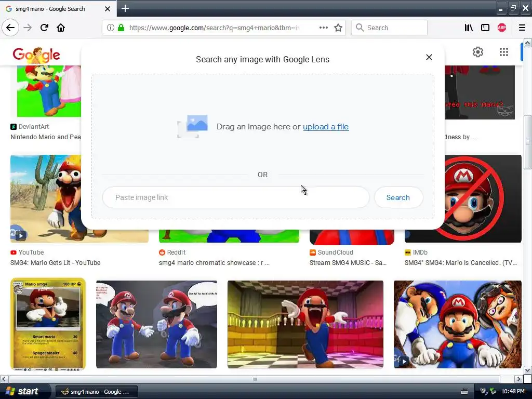The height and width of the screenshot is (399, 532).
Task: Bookmark this page with the star
Action: 338,28
